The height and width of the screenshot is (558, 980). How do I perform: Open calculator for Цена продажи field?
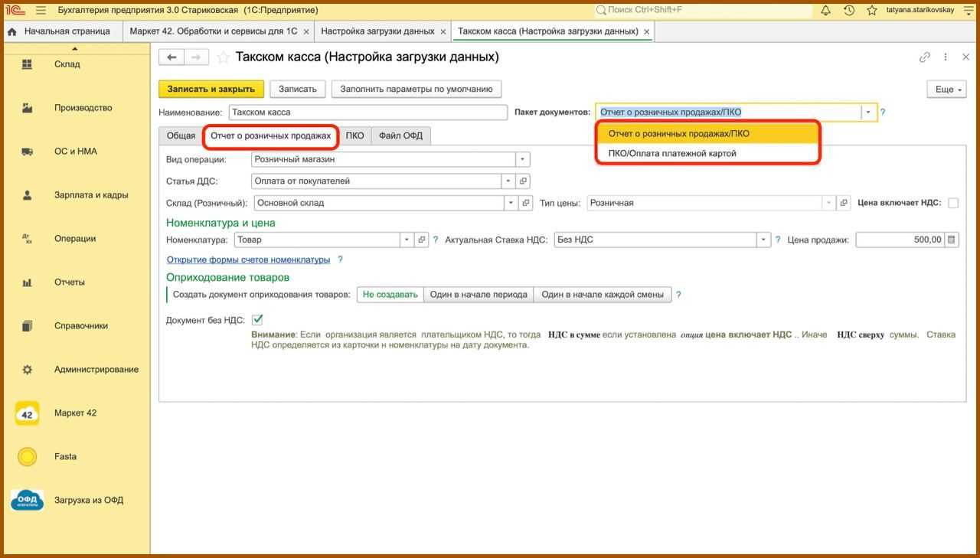(952, 240)
